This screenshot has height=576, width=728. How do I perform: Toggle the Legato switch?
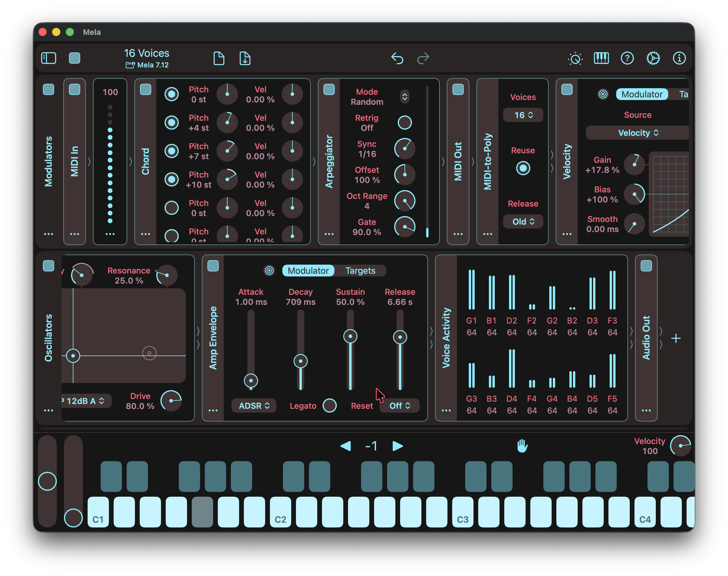pos(329,406)
